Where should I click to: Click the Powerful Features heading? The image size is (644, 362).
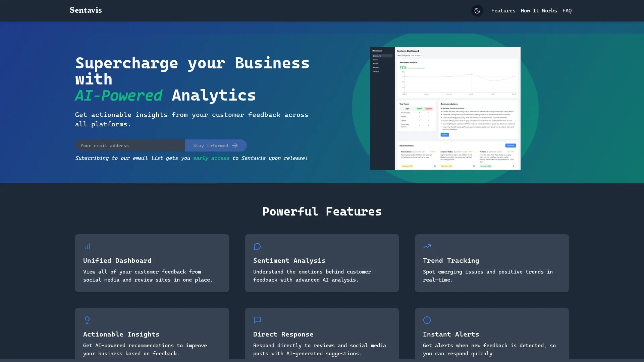click(322, 212)
